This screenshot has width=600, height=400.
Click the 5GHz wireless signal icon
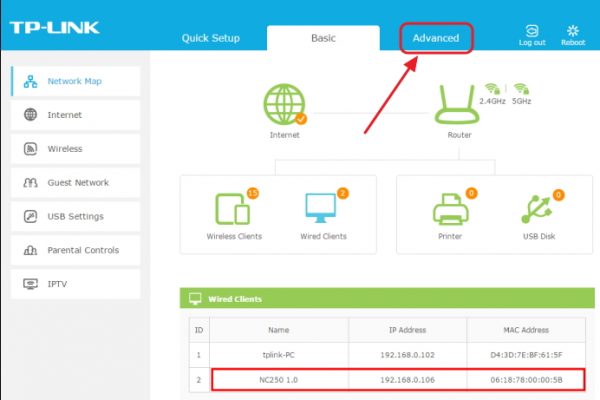coord(522,89)
